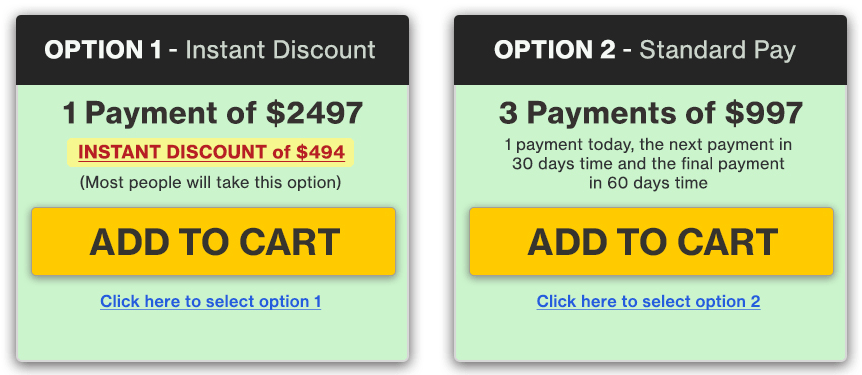This screenshot has width=862, height=375.
Task: Click the '3 Payments of $997' heading
Action: point(651,113)
